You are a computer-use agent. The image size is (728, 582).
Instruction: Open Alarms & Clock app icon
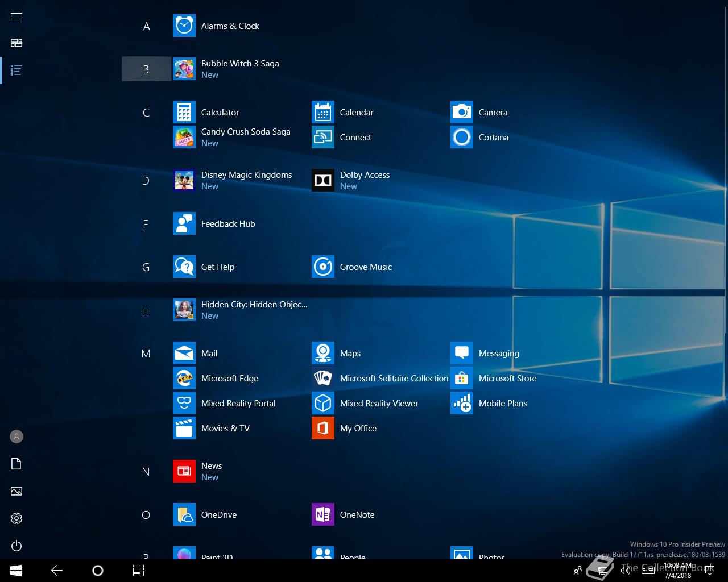184,26
